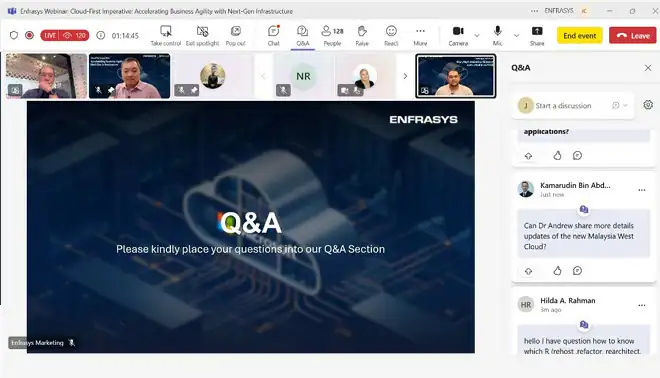This screenshot has width=660, height=378.
Task: Click Hilda A. Rahman's HR avatar
Action: (x=526, y=304)
